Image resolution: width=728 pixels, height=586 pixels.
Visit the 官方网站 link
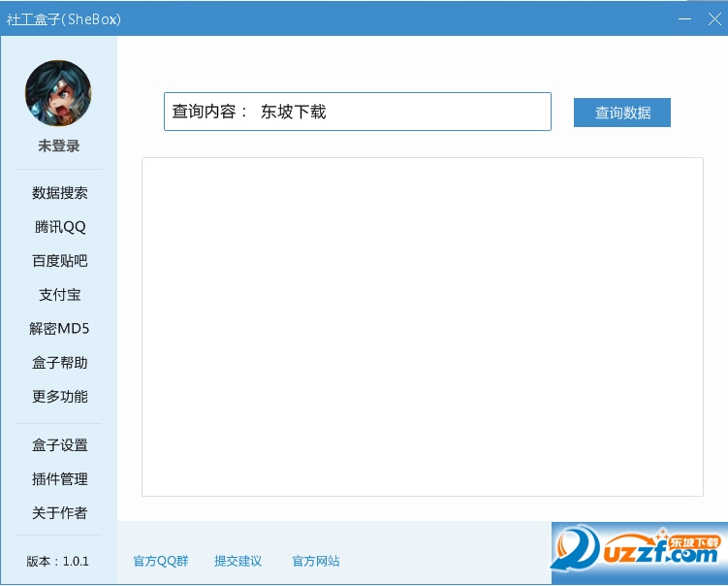click(x=316, y=561)
